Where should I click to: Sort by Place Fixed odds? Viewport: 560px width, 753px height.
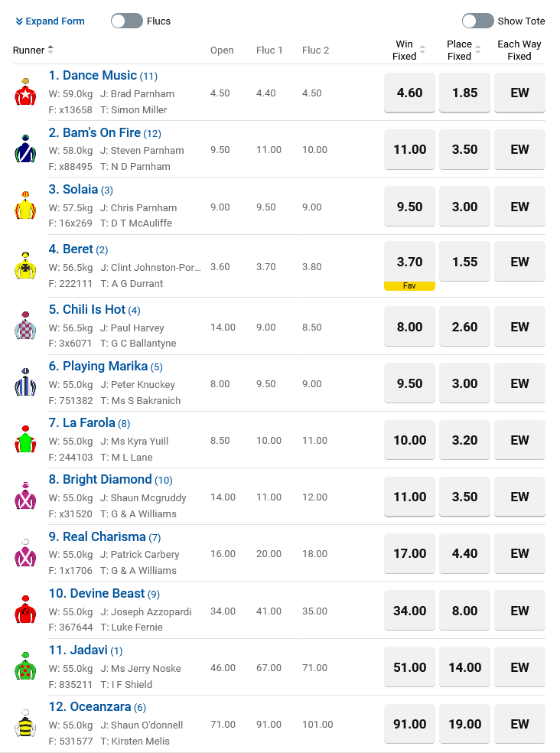coord(478,51)
